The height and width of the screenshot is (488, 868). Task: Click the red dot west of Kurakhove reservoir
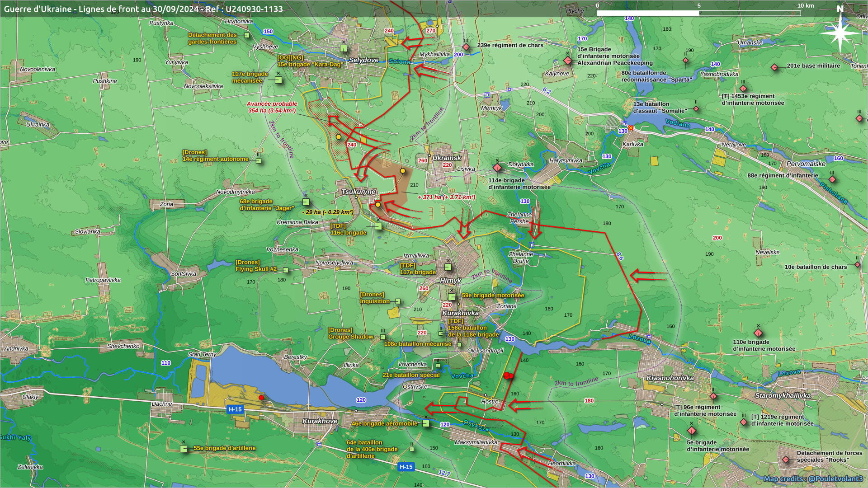pos(261,398)
